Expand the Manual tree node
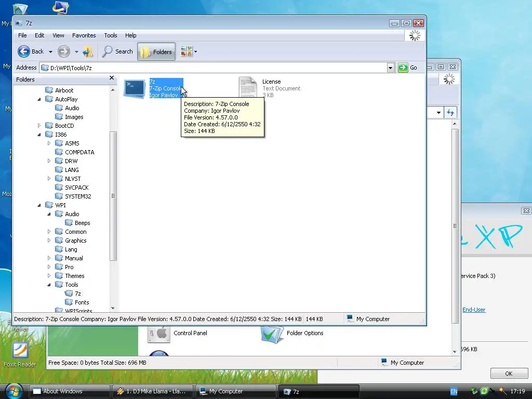The width and height of the screenshot is (532, 399). [49, 258]
